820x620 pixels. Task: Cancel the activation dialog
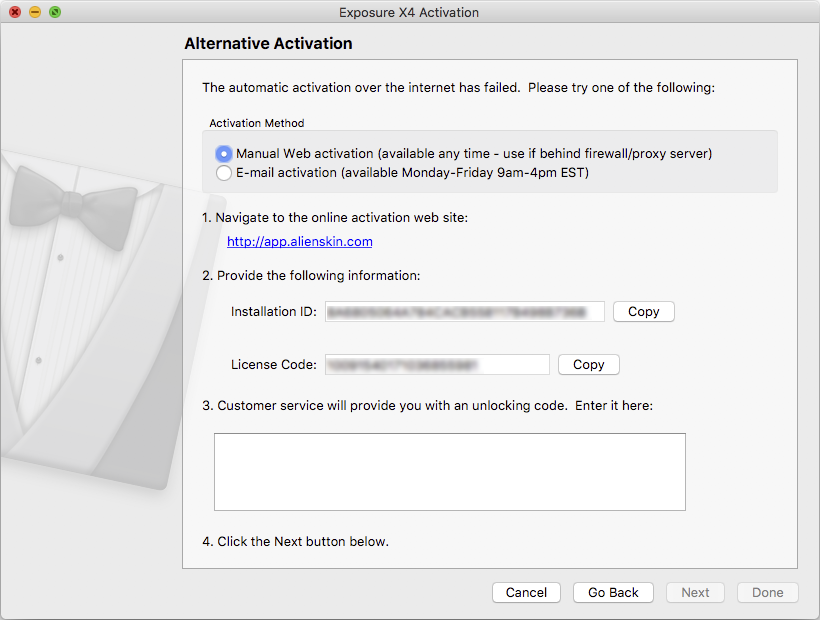click(x=526, y=592)
